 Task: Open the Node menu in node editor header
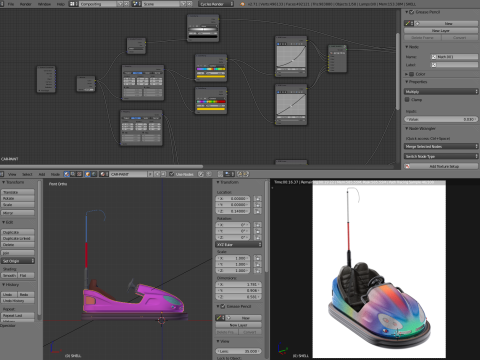[55, 174]
